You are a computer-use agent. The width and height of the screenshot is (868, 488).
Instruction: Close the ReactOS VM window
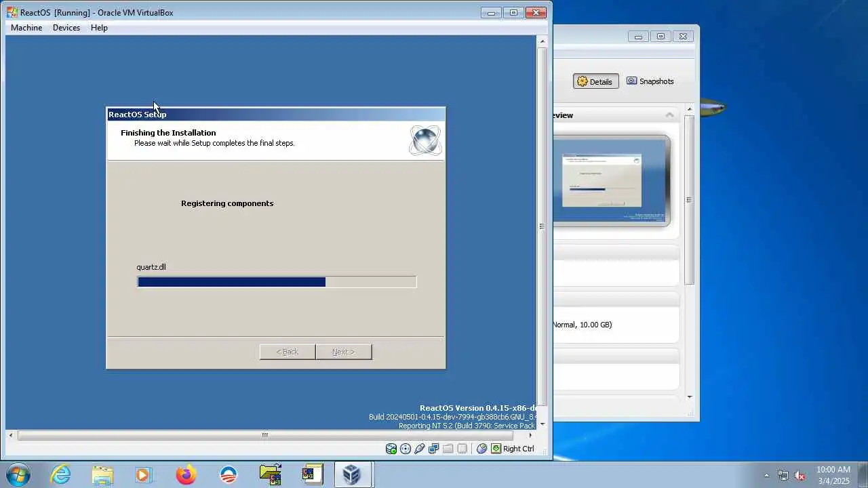point(536,12)
